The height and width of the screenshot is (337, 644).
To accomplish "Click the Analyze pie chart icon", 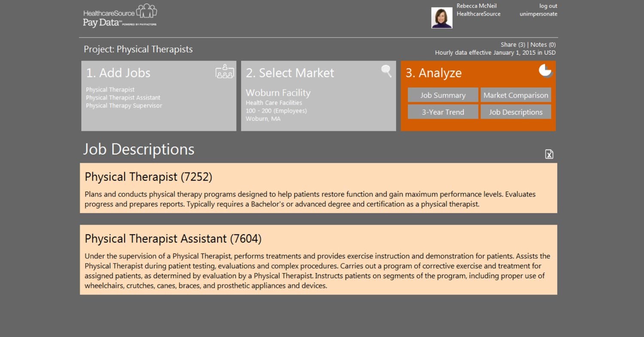I will point(545,70).
